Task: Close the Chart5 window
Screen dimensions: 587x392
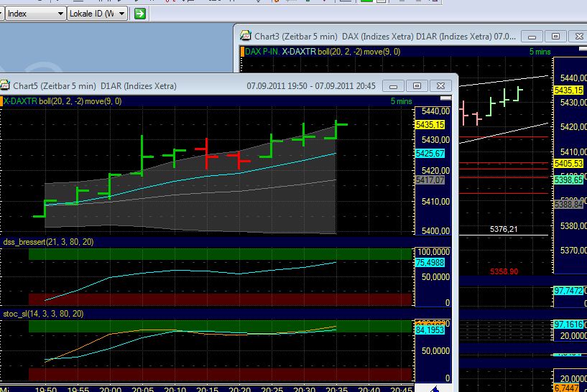Action: point(440,86)
